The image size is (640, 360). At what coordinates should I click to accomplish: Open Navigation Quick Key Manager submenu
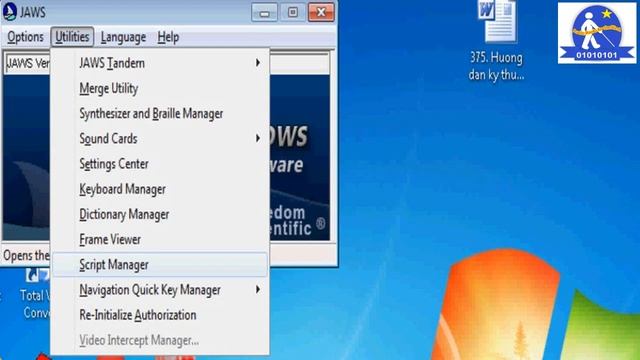click(x=160, y=290)
